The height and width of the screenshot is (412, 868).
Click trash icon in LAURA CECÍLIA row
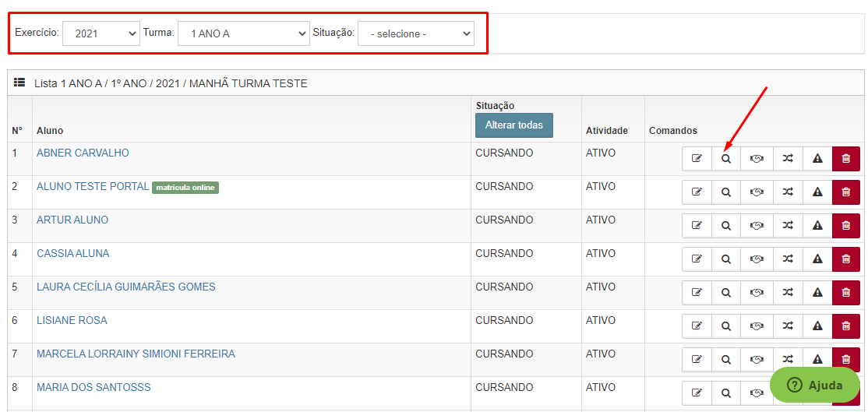coord(846,293)
